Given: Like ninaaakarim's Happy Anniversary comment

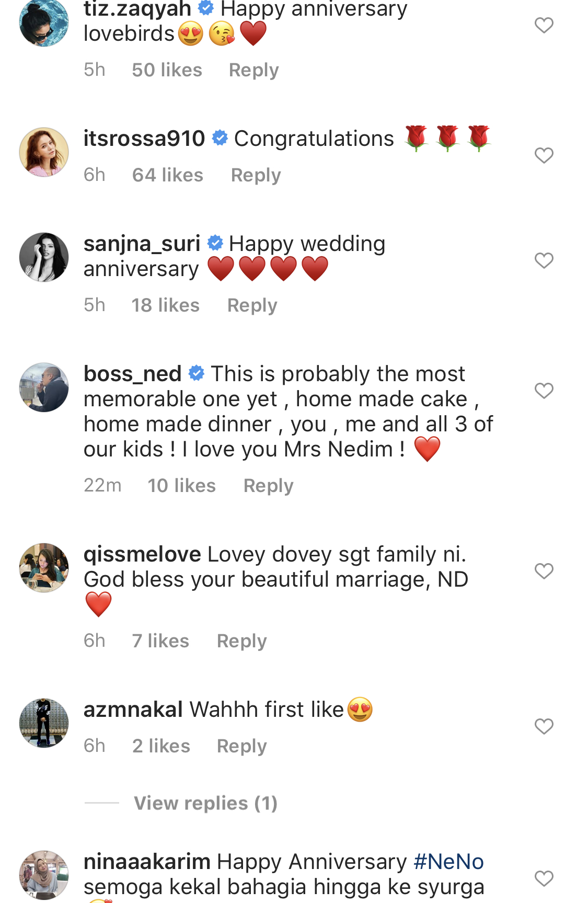Looking at the screenshot, I should [544, 878].
